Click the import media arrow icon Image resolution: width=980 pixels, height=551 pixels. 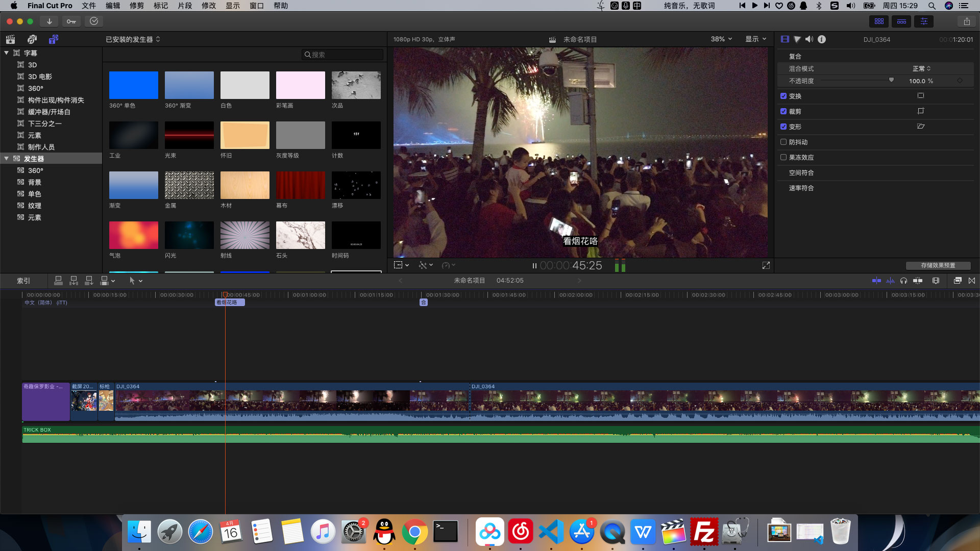50,21
